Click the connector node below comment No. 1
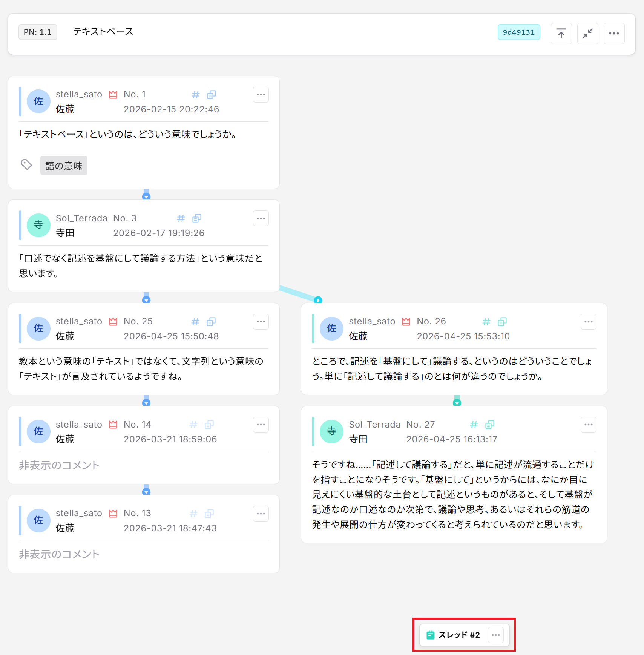Image resolution: width=644 pixels, height=655 pixels. coord(146,196)
